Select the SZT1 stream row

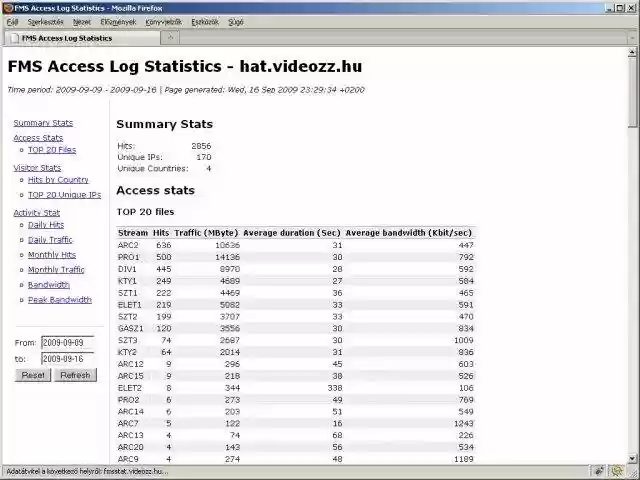pos(296,293)
